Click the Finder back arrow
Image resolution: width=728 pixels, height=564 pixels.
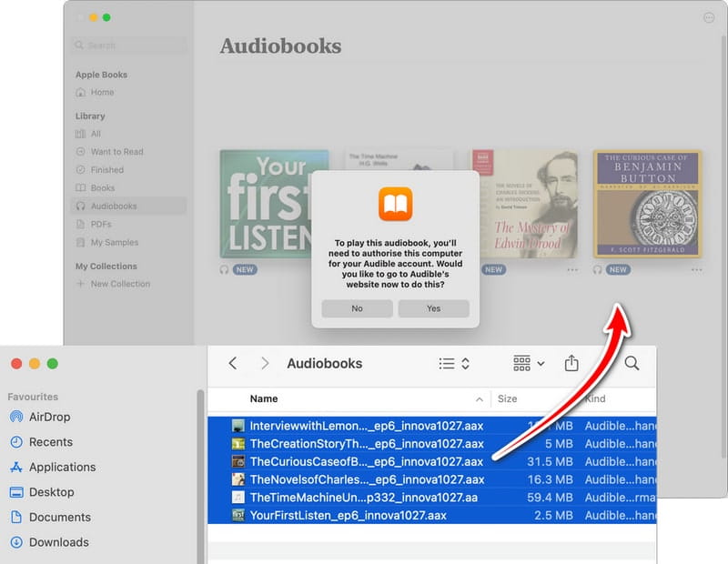click(233, 363)
